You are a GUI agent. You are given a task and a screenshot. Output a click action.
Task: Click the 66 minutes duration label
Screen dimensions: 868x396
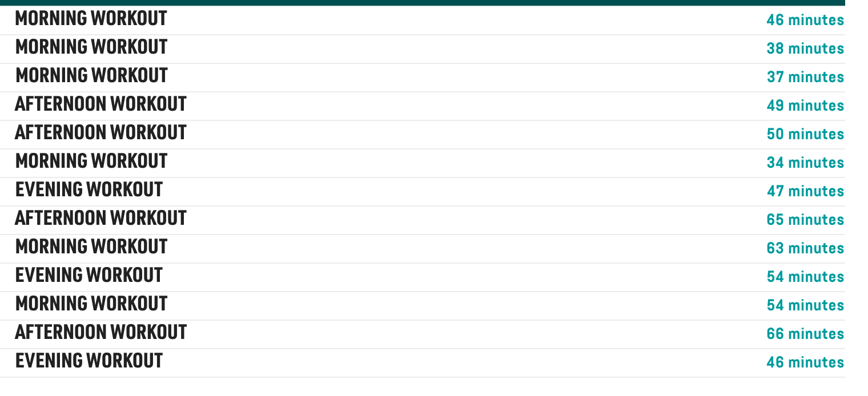click(x=805, y=334)
